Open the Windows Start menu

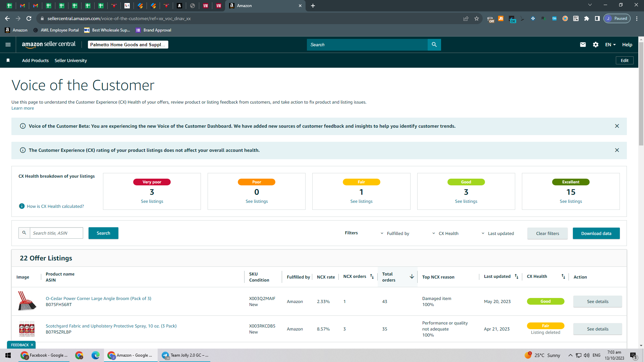8,355
